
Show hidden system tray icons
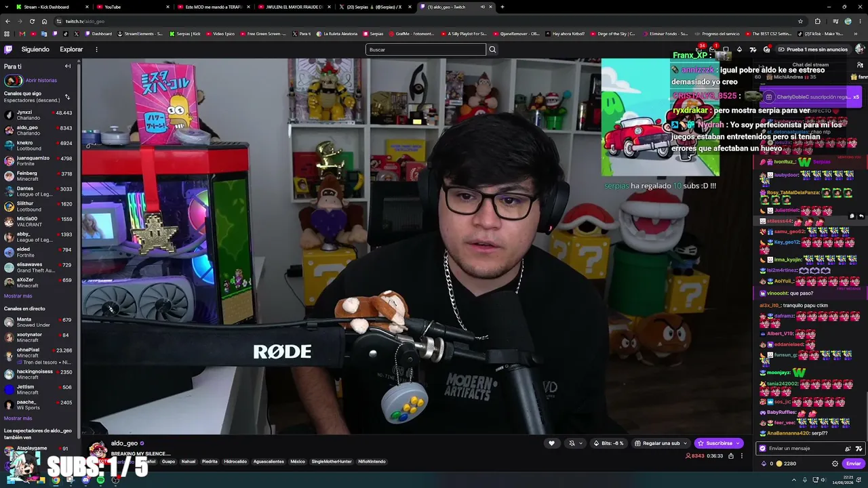point(794,480)
